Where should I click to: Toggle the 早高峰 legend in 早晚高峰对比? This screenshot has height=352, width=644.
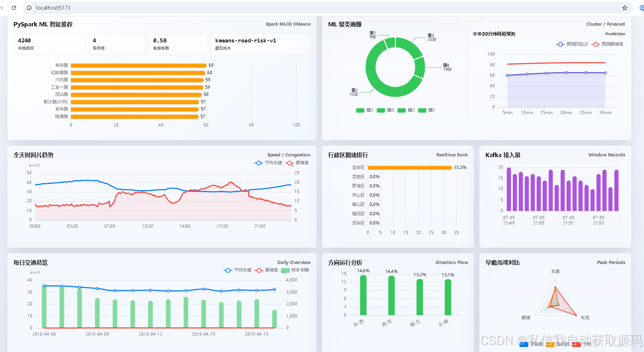tap(531, 344)
